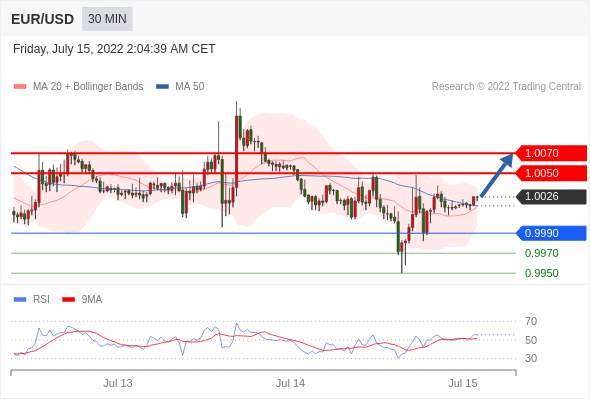Screen dimensions: 590x400
Task: Open the Research Trading Central copyright text
Action: point(506,87)
